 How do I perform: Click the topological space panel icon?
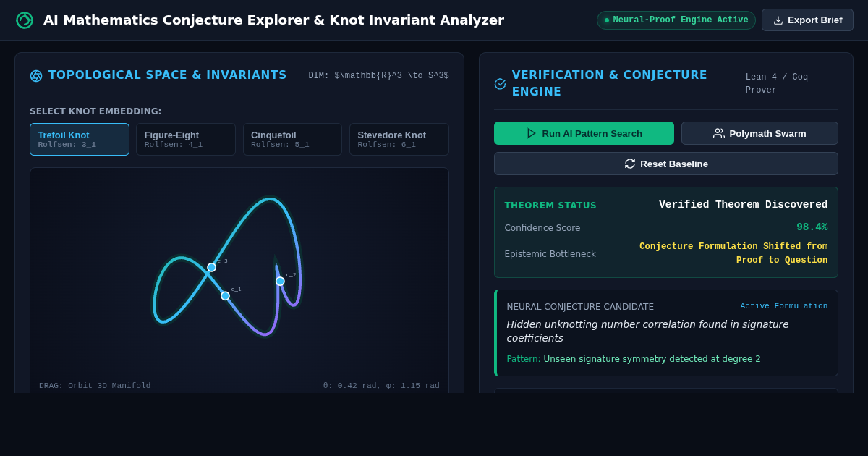point(36,76)
